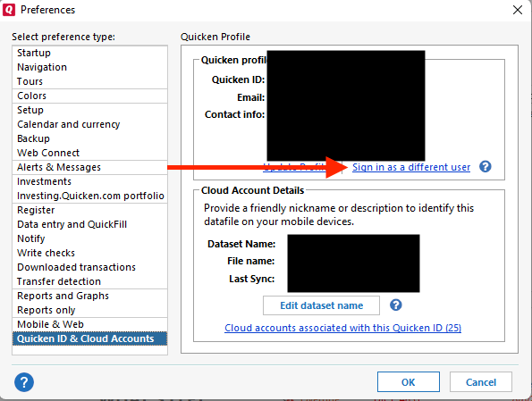Select the Startup preference type
The height and width of the screenshot is (401, 532).
[x=90, y=53]
